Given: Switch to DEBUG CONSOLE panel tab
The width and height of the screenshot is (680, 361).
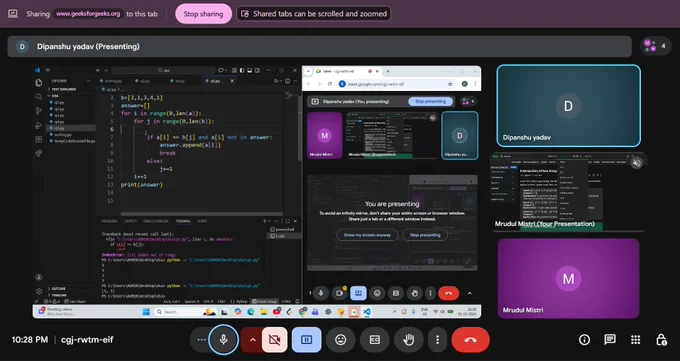Looking at the screenshot, I should point(156,221).
